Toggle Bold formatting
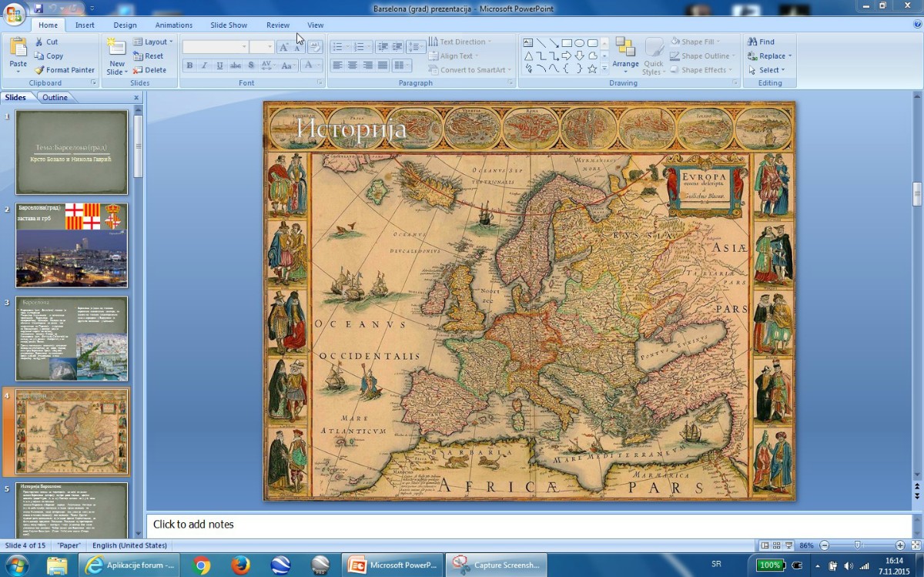 tap(189, 66)
